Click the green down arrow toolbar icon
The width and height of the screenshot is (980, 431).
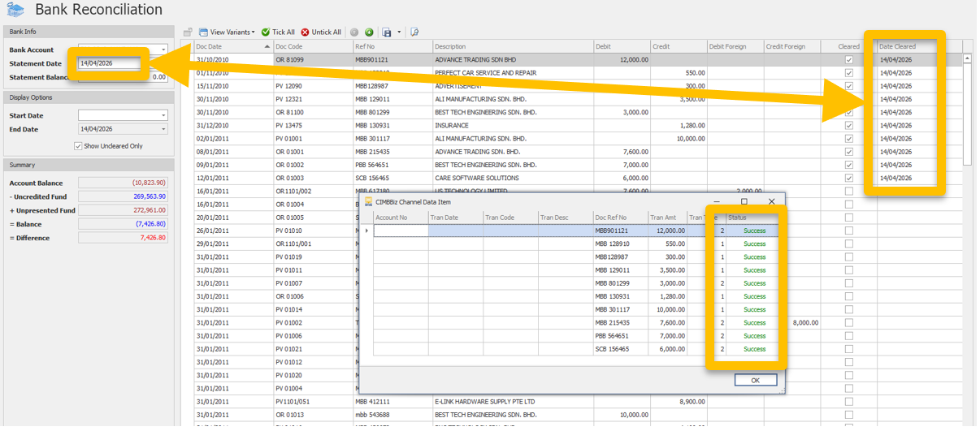(369, 32)
